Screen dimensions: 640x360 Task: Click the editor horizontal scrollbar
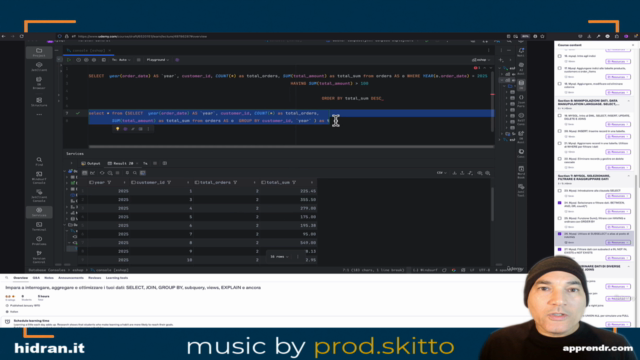click(291, 147)
